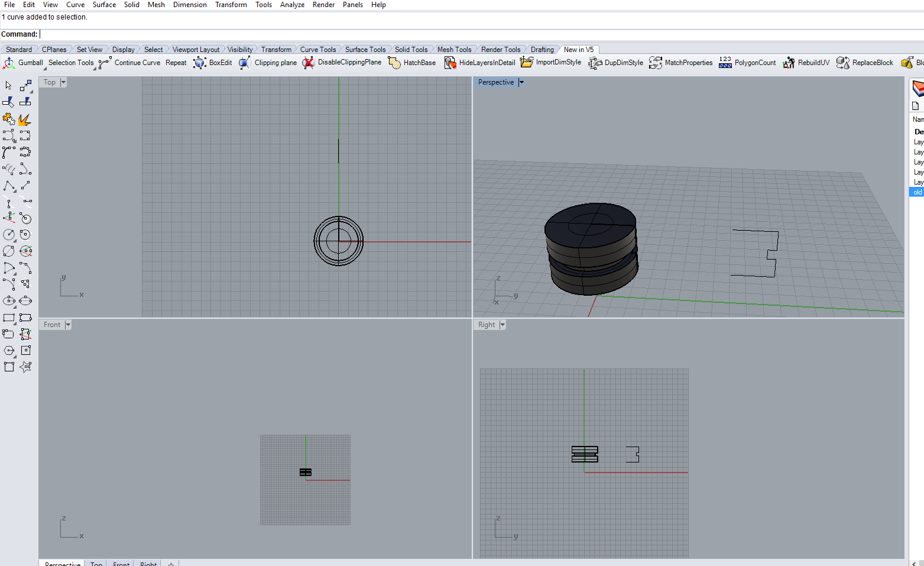Image resolution: width=924 pixels, height=566 pixels.
Task: Switch to the Drafting toolbar tab
Action: [542, 50]
